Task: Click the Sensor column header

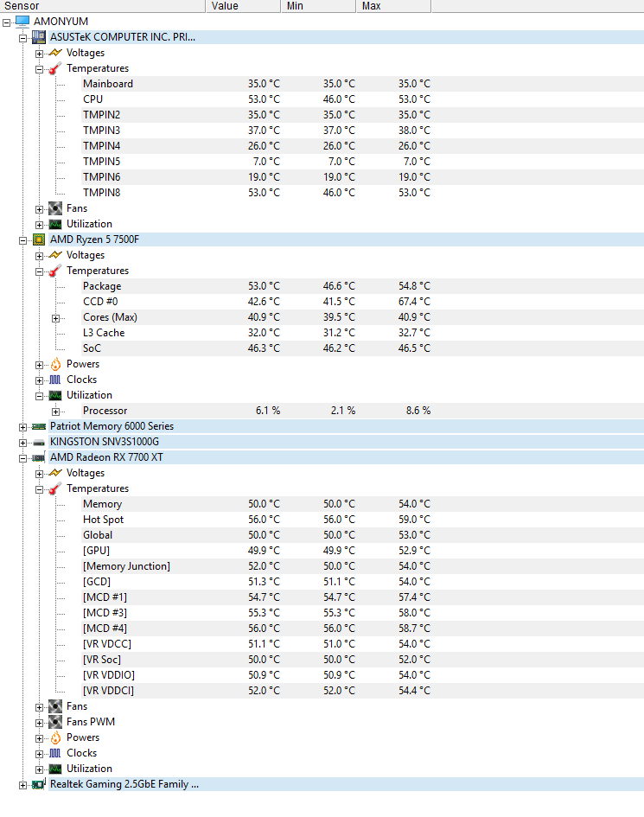Action: click(x=102, y=6)
